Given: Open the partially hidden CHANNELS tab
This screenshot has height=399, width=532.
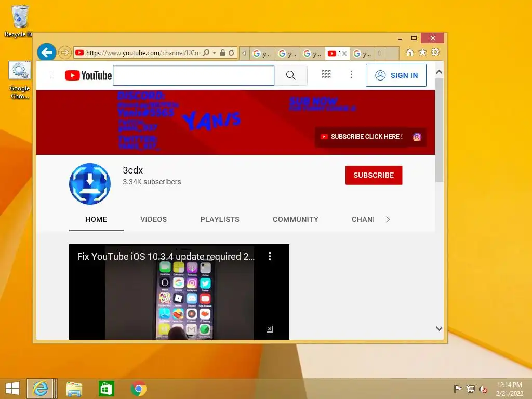Looking at the screenshot, I should click(363, 220).
